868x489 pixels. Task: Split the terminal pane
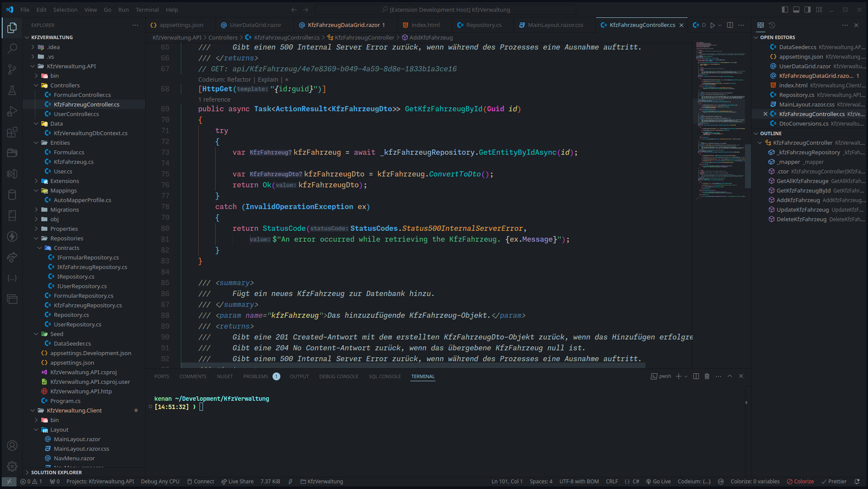point(696,376)
